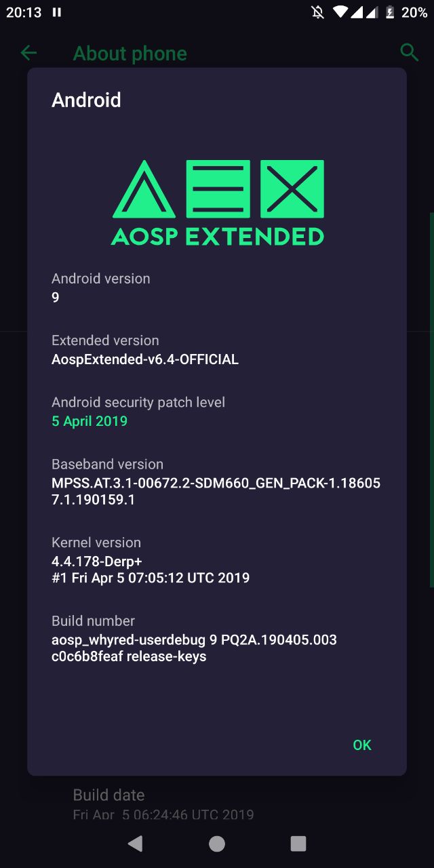Open the 5 April 2019 security patch link
The image size is (434, 868).
point(90,421)
